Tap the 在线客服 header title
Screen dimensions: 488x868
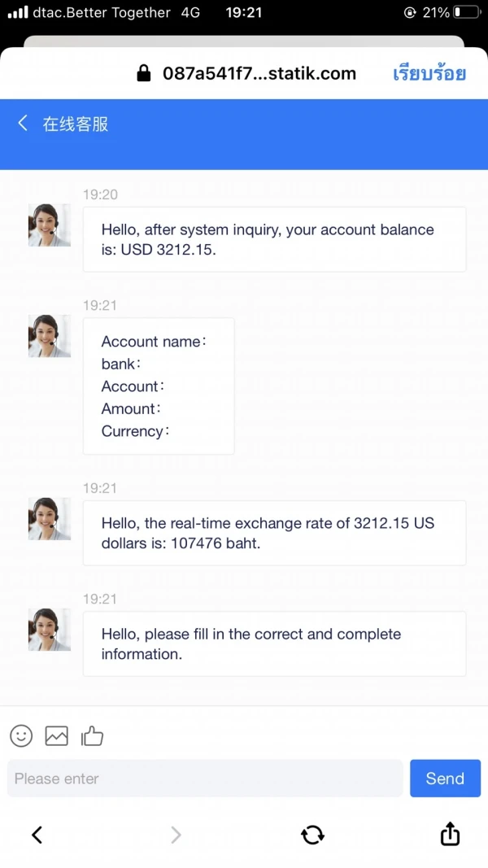click(76, 124)
